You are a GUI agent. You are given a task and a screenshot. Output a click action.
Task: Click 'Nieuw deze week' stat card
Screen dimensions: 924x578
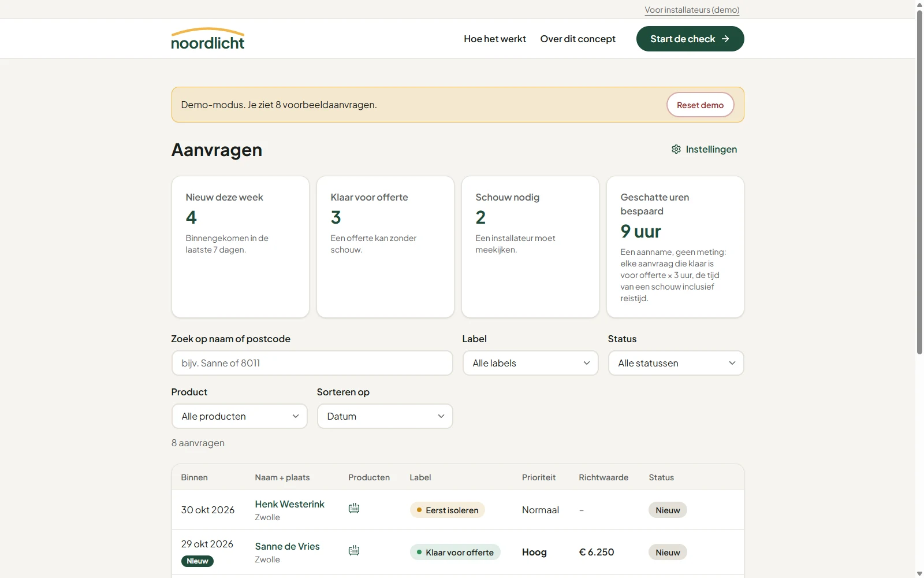(x=240, y=247)
